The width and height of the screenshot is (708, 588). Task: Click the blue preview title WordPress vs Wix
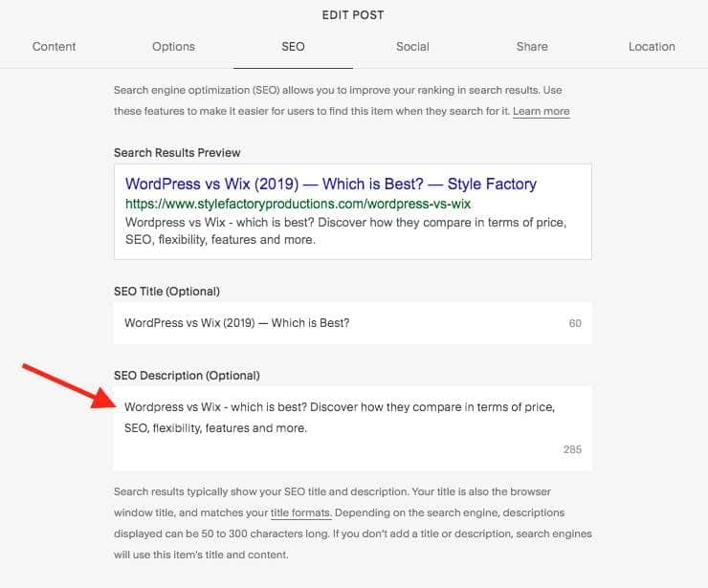(330, 185)
